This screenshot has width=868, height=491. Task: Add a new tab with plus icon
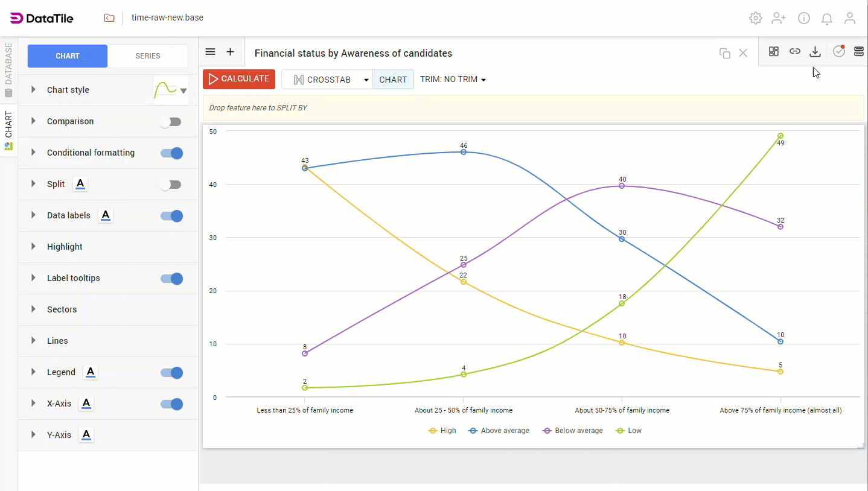pos(230,52)
